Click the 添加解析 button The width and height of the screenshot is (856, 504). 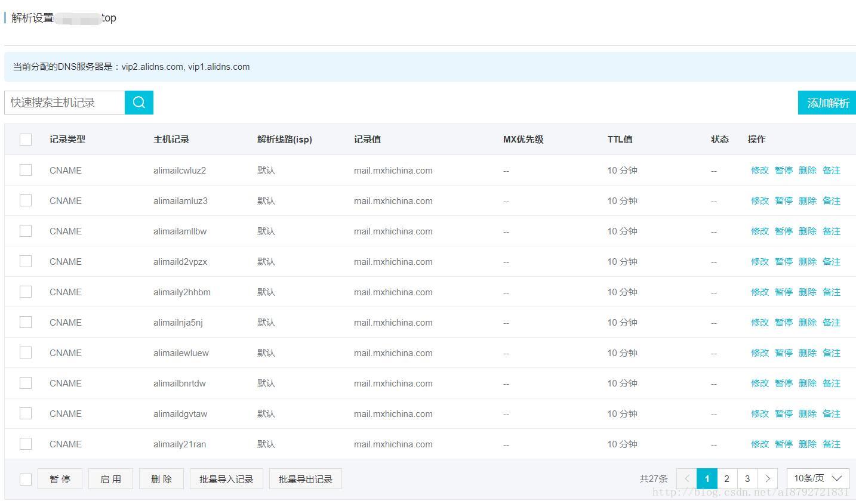click(827, 103)
